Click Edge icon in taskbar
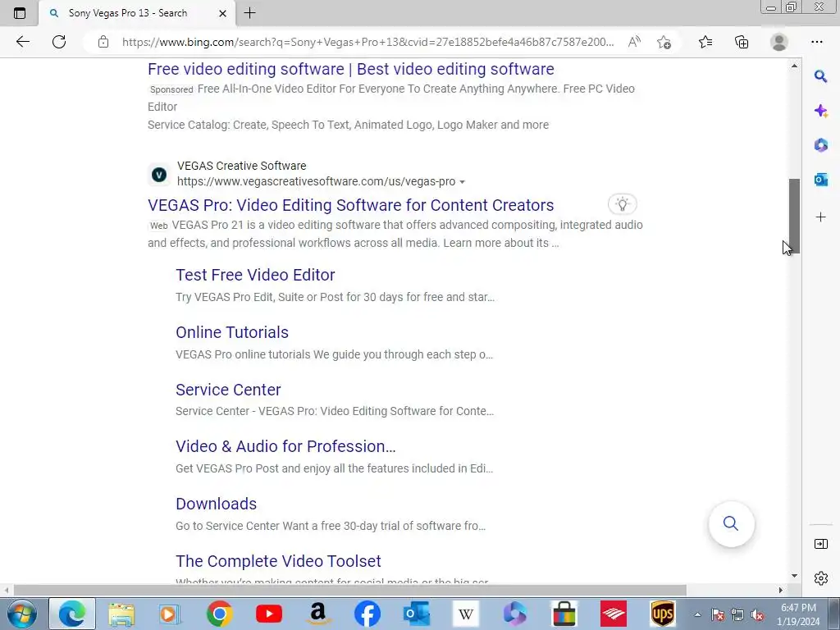The width and height of the screenshot is (840, 630). click(x=72, y=614)
